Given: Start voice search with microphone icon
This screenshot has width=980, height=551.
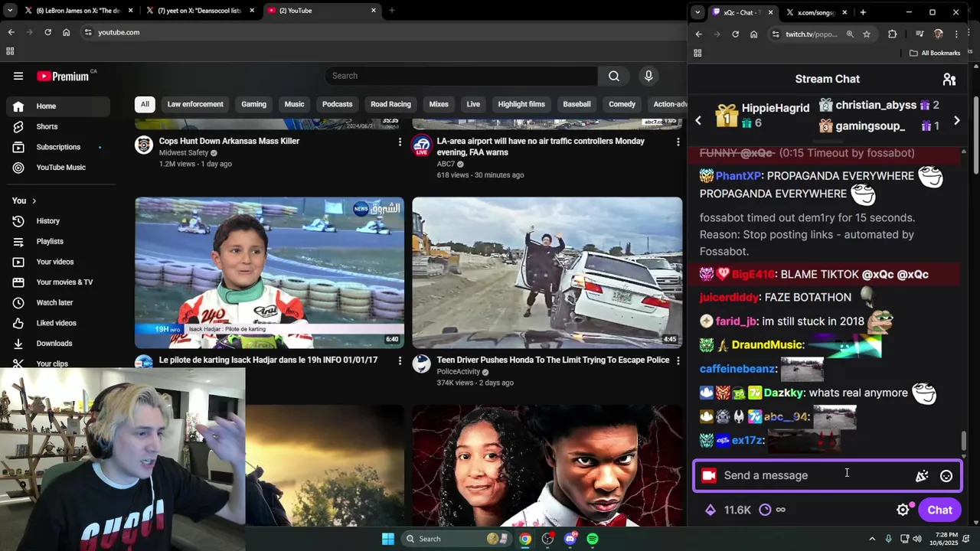Looking at the screenshot, I should pyautogui.click(x=648, y=76).
